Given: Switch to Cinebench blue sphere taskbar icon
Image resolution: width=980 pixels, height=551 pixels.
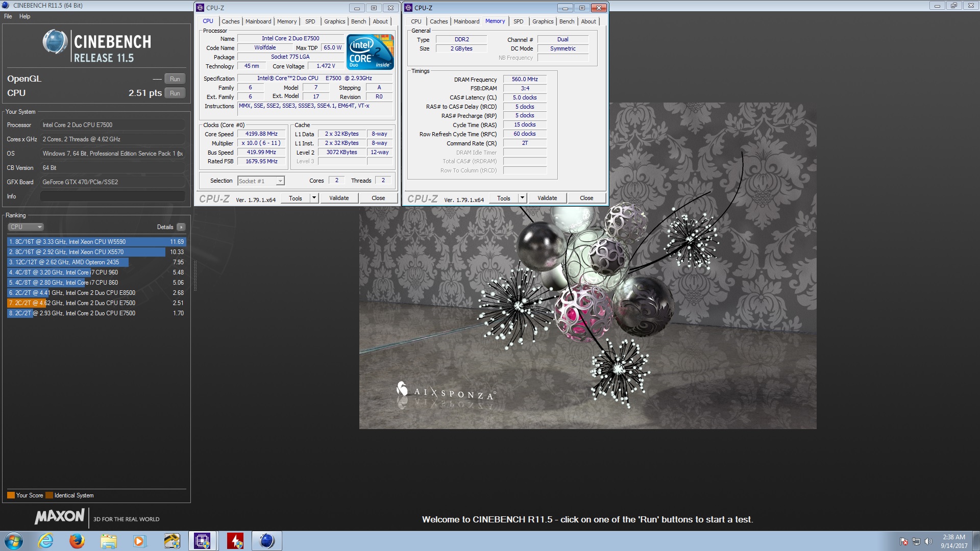Looking at the screenshot, I should [x=267, y=541].
